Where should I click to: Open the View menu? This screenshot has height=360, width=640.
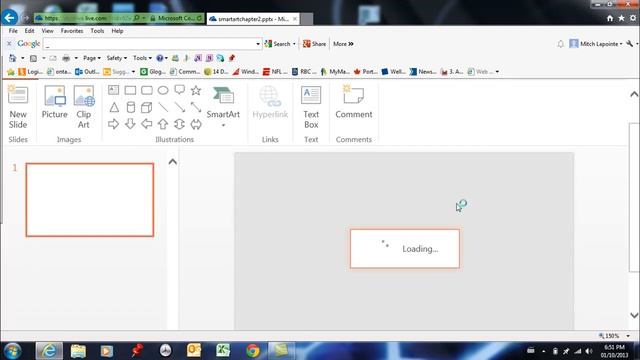[47, 31]
